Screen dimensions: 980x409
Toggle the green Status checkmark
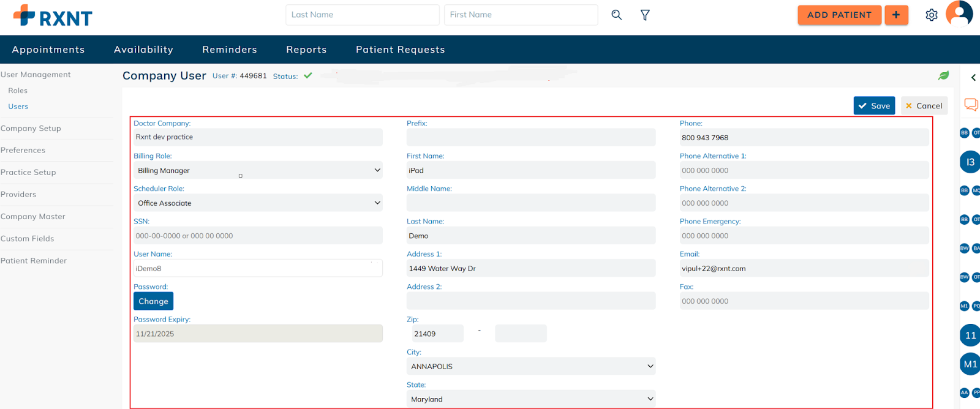coord(308,76)
